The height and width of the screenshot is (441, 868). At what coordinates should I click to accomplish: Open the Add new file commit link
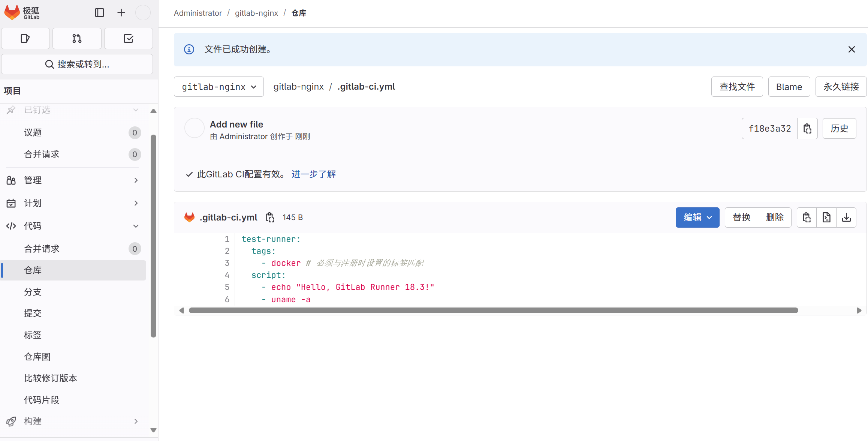click(236, 124)
